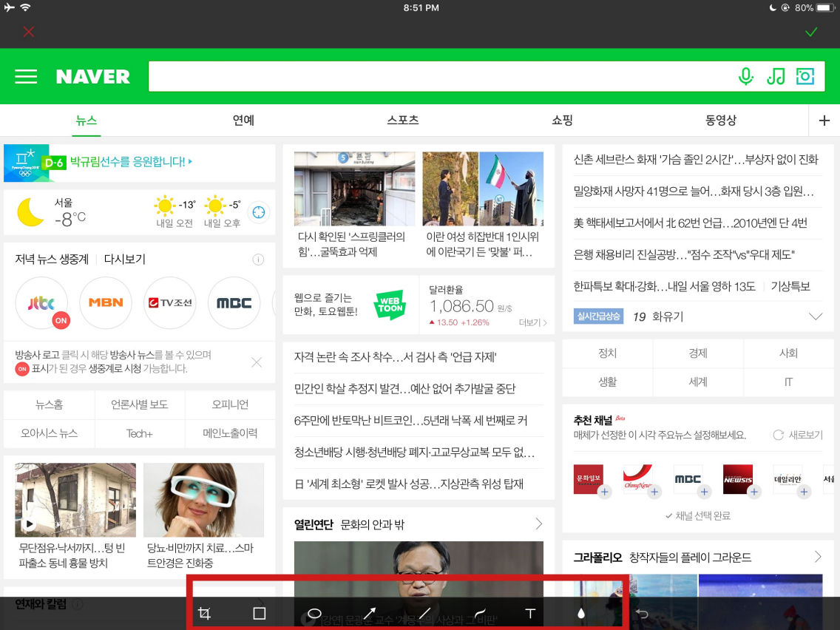Open Tech+ link

click(x=139, y=433)
